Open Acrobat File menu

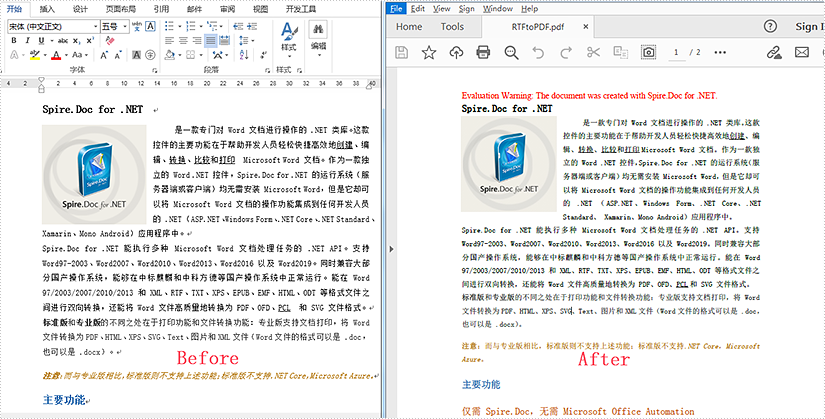click(396, 9)
